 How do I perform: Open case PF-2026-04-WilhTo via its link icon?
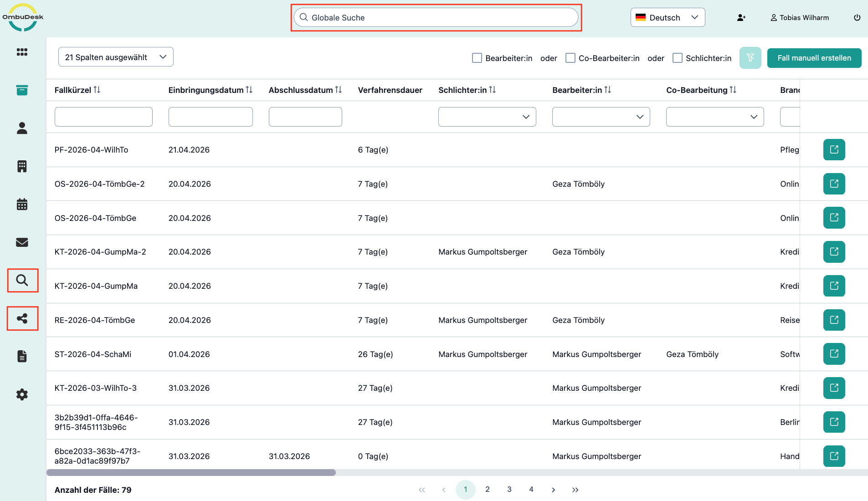tap(834, 149)
